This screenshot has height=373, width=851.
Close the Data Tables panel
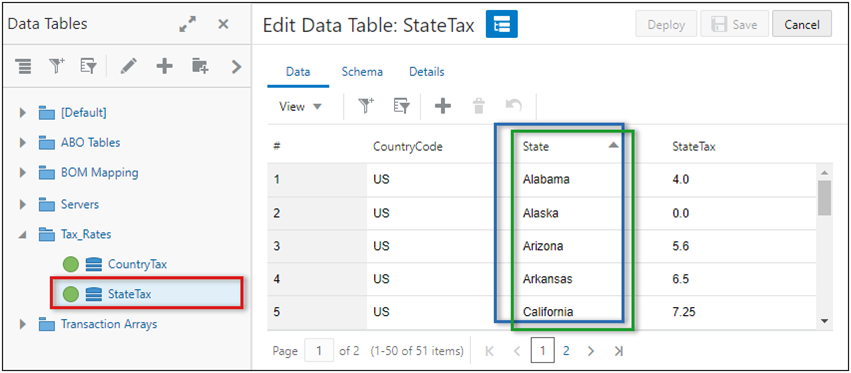click(223, 24)
